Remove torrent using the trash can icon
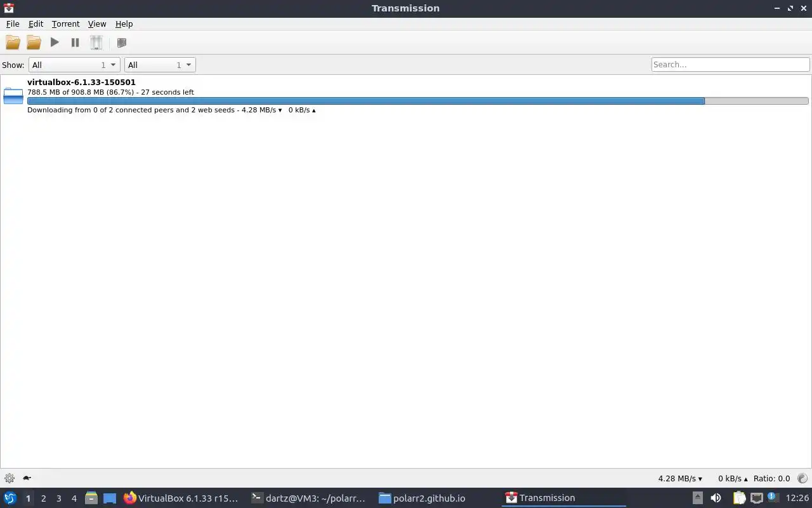The image size is (812, 508). tap(96, 43)
